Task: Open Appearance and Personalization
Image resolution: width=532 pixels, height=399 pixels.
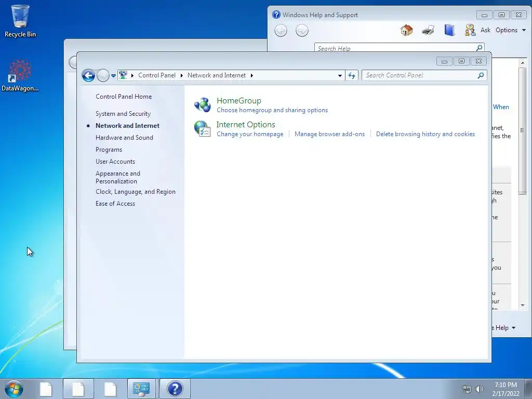Action: pyautogui.click(x=118, y=177)
